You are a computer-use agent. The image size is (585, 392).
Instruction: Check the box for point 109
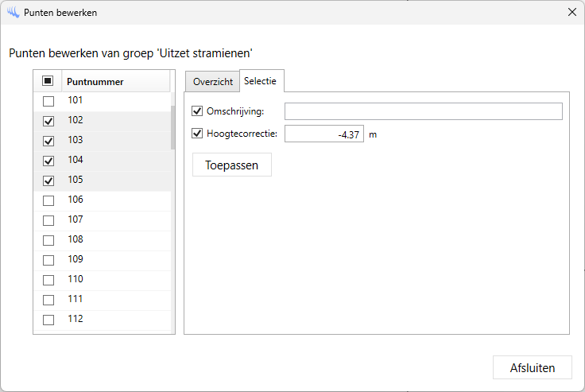(48, 260)
